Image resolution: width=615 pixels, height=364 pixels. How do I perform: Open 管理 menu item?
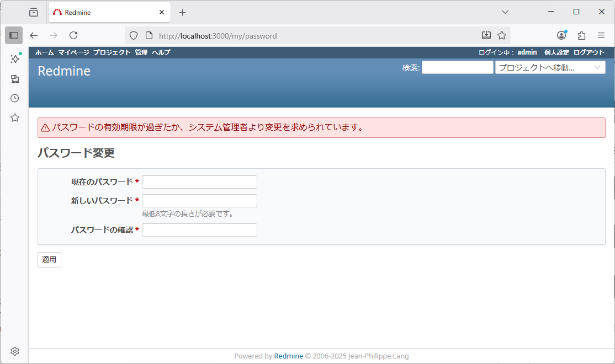pyautogui.click(x=141, y=52)
